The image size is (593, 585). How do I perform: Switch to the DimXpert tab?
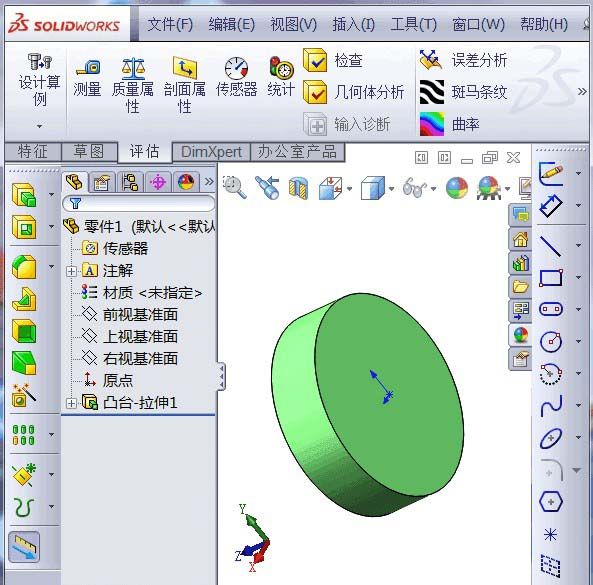click(x=211, y=152)
